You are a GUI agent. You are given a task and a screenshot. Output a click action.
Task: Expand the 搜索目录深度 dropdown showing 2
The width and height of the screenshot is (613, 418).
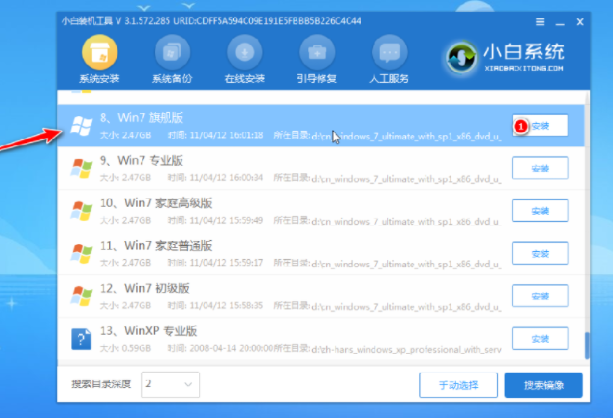tap(170, 385)
